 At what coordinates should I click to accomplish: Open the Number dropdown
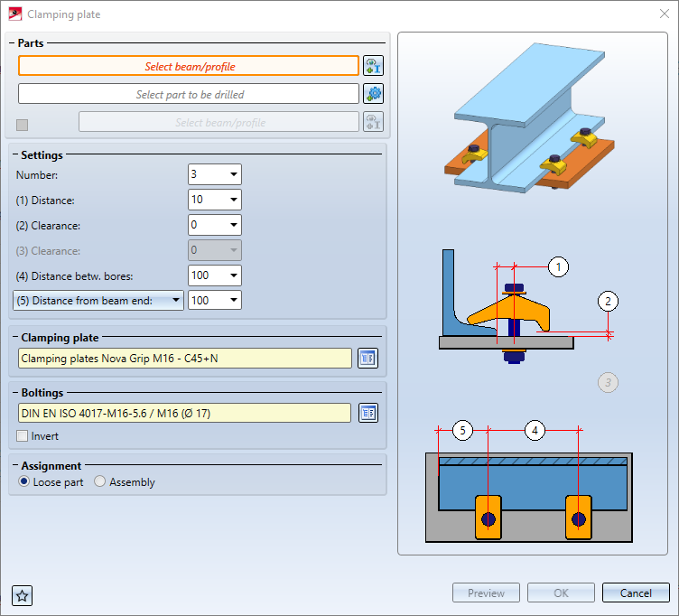234,174
